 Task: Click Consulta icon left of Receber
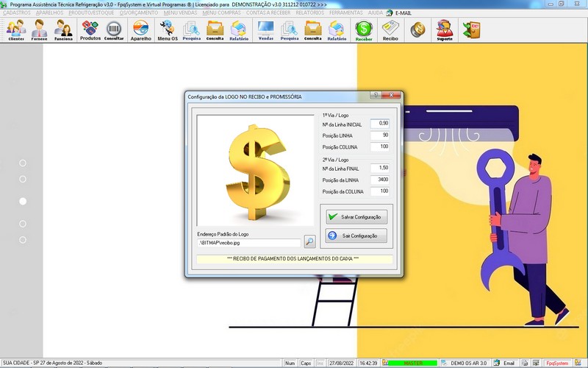coord(313,30)
